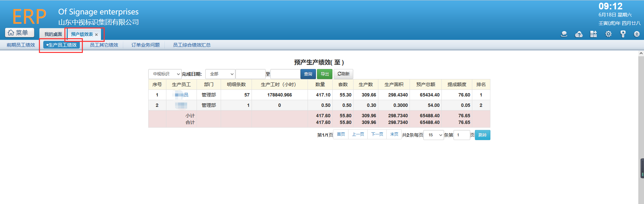The width and height of the screenshot is (644, 204).
Task: Click the 数量 column header
Action: 320,84
